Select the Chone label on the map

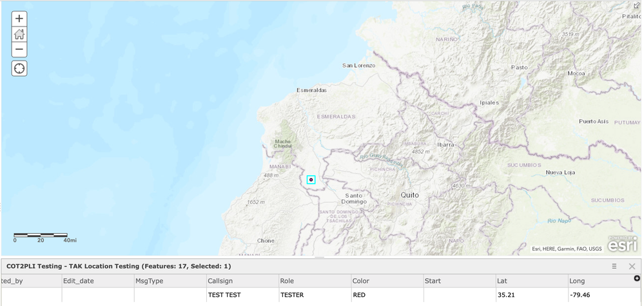266,240
